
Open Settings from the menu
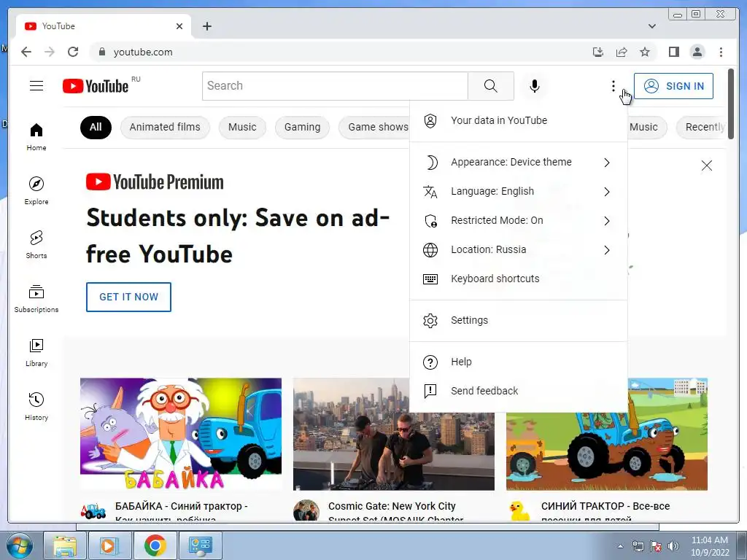tap(519, 320)
